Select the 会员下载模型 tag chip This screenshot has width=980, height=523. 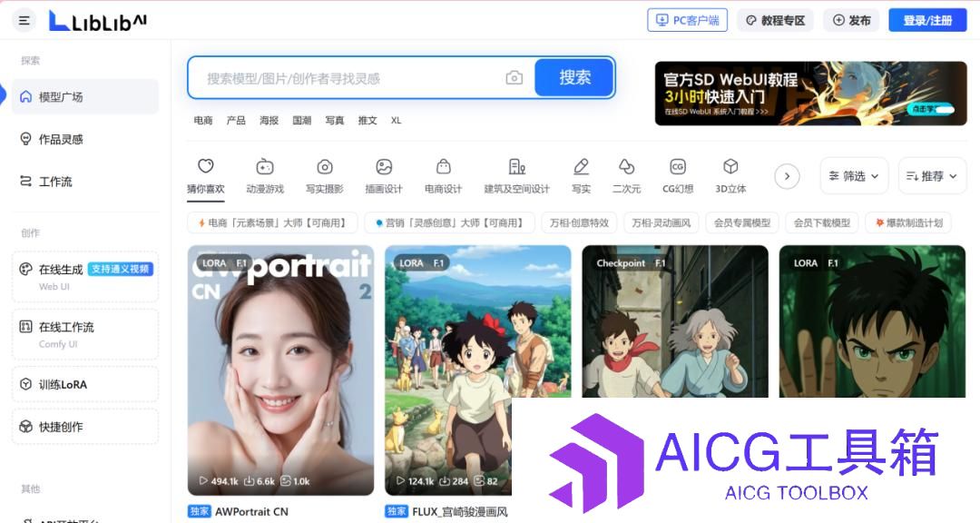coord(822,222)
